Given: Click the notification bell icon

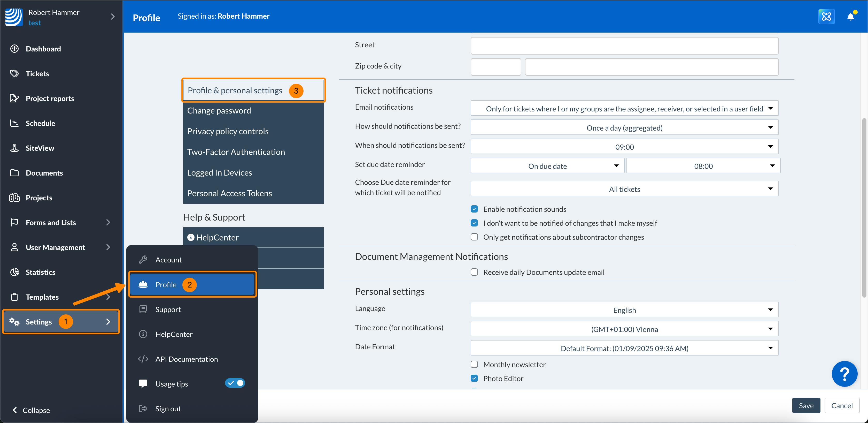Looking at the screenshot, I should pos(850,17).
